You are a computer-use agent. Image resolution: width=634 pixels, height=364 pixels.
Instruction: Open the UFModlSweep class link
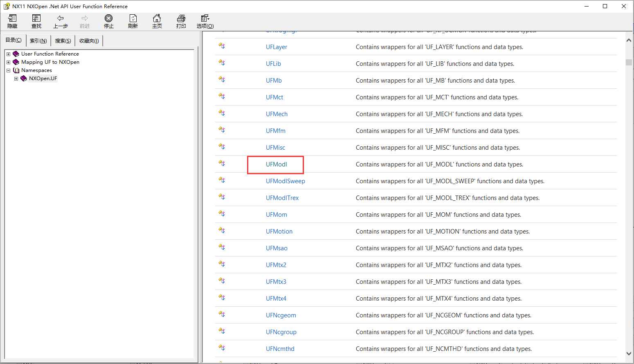(x=286, y=181)
